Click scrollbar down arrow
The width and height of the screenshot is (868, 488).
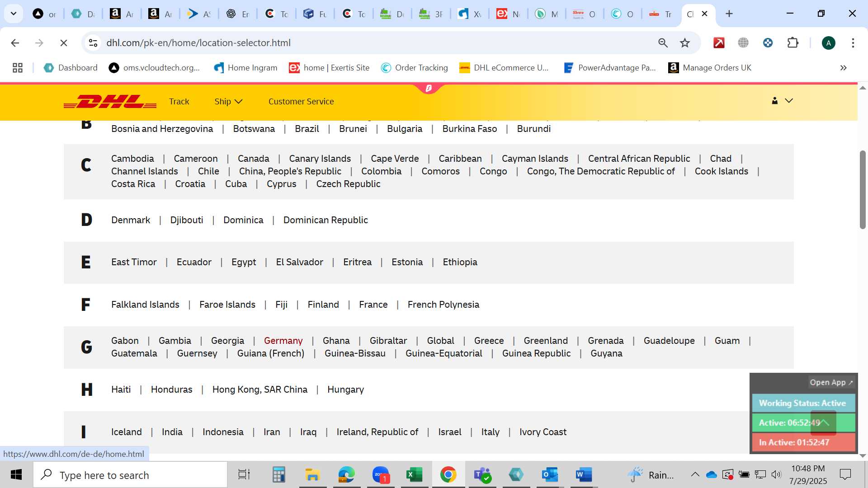tap(862, 456)
